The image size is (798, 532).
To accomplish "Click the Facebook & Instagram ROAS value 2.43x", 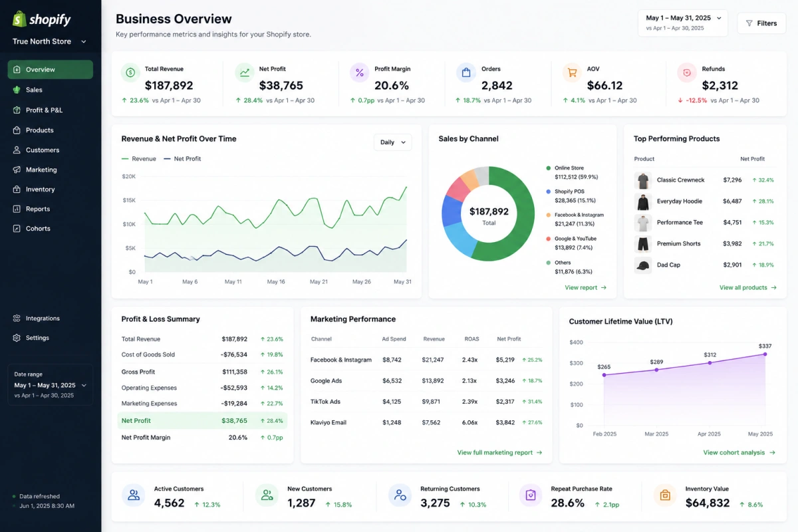I will [x=469, y=360].
